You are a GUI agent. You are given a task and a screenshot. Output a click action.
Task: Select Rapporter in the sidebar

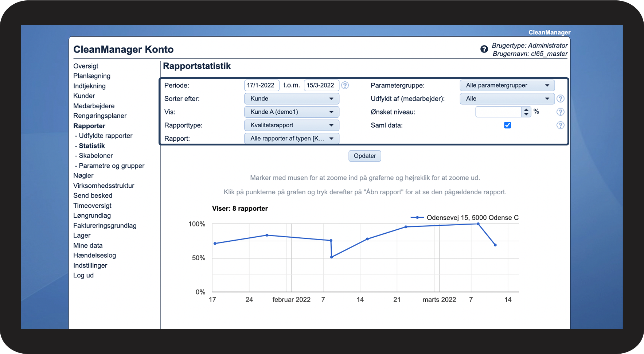(89, 126)
